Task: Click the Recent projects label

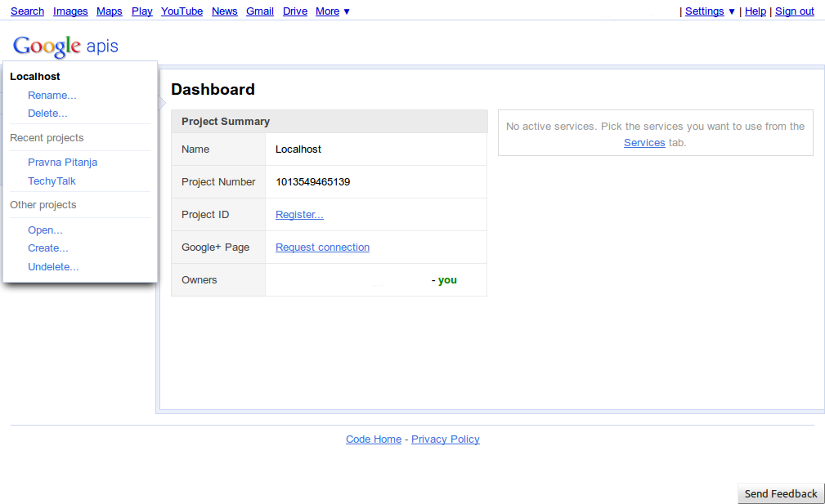Action: pyautogui.click(x=47, y=138)
